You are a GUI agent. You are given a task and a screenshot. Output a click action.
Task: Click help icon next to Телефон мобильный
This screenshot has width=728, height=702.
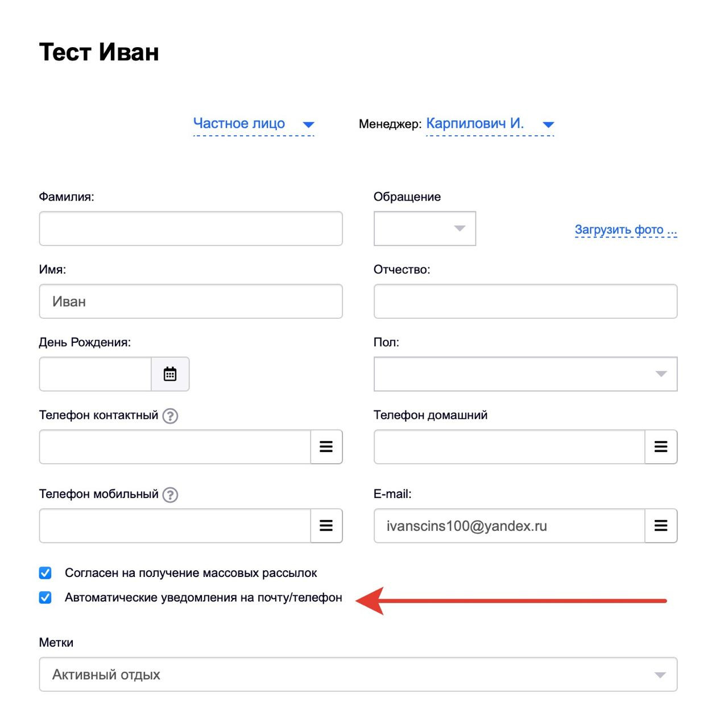click(170, 495)
